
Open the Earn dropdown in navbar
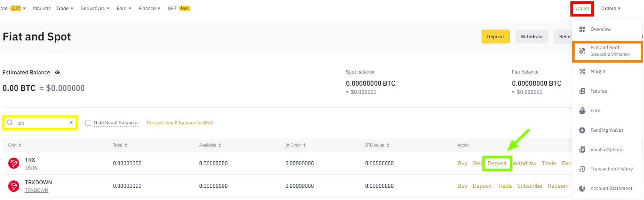point(124,8)
